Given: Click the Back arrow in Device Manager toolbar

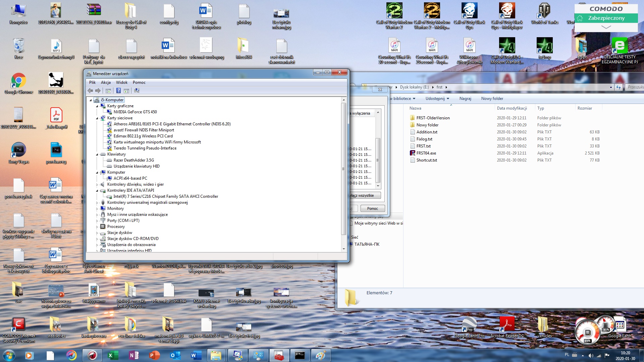Looking at the screenshot, I should coord(90,90).
